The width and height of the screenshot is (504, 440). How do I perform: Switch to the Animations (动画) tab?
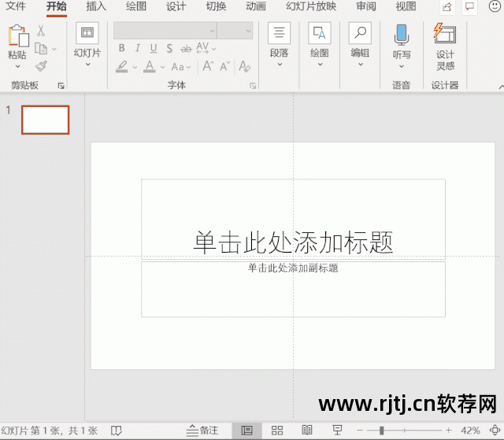click(x=256, y=6)
